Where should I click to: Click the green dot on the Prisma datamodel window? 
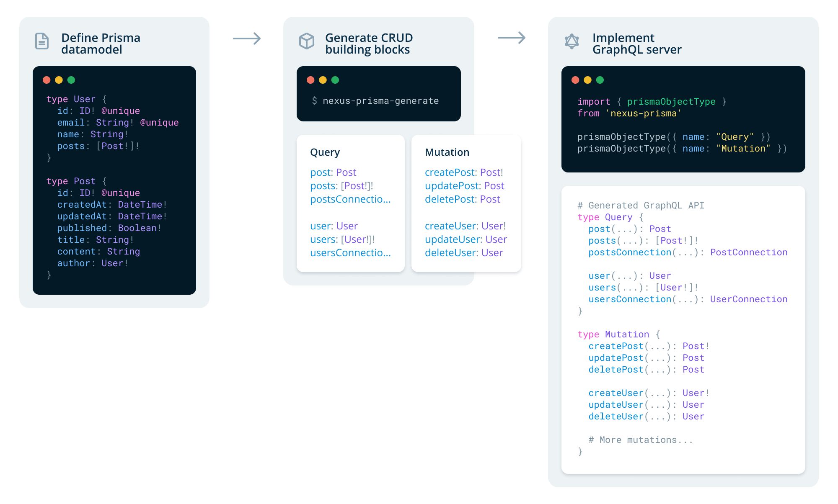pos(71,80)
